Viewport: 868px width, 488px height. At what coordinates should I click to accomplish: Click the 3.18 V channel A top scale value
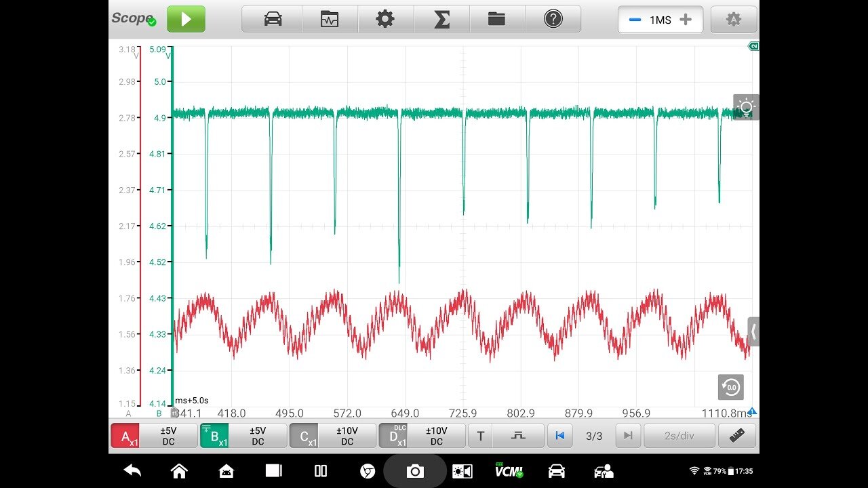click(127, 49)
